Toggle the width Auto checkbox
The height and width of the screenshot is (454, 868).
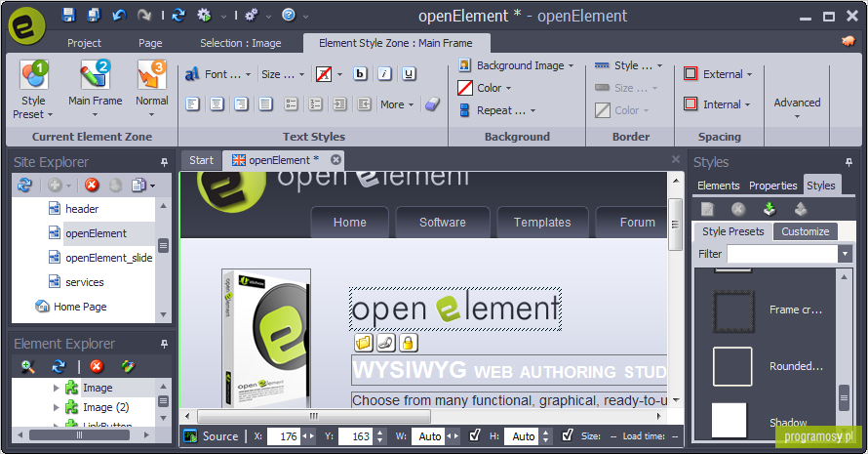point(474,435)
